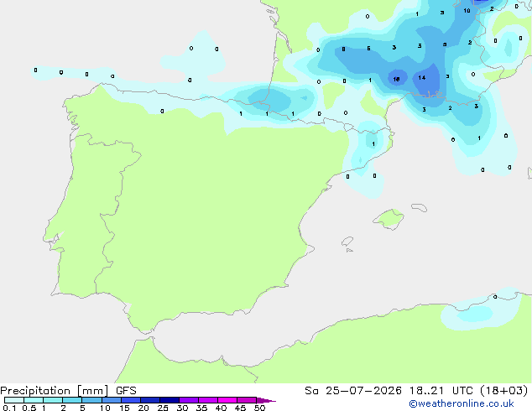
Task: Click the legend tick label '50'
Action: (x=260, y=408)
